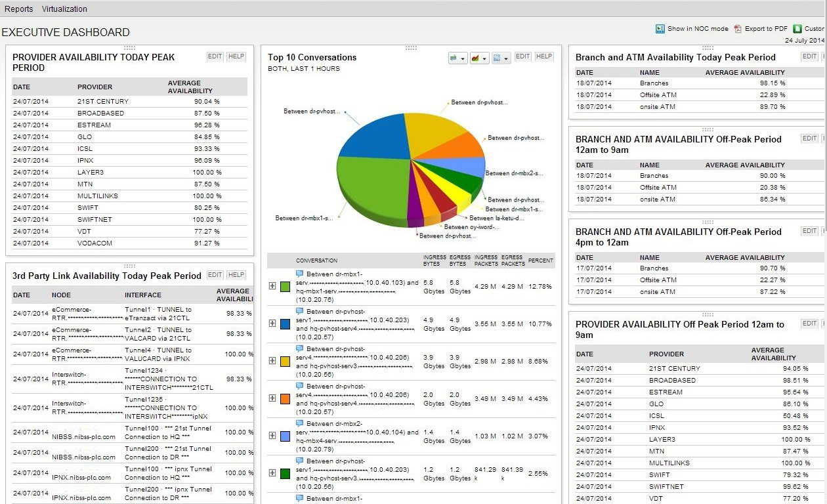Viewport: 827px width, 504px height.
Task: Click 87.22 % onsite ATM availability value
Action: [773, 291]
